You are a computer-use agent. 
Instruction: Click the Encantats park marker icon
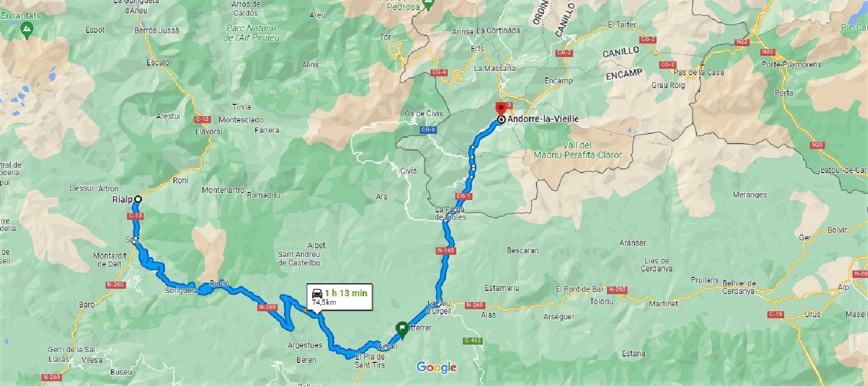coord(25,30)
